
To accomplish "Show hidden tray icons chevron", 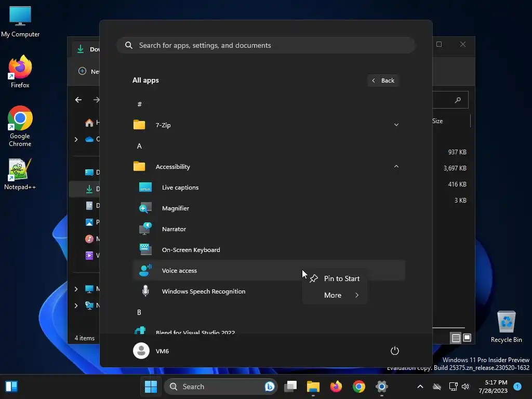I will (420, 387).
